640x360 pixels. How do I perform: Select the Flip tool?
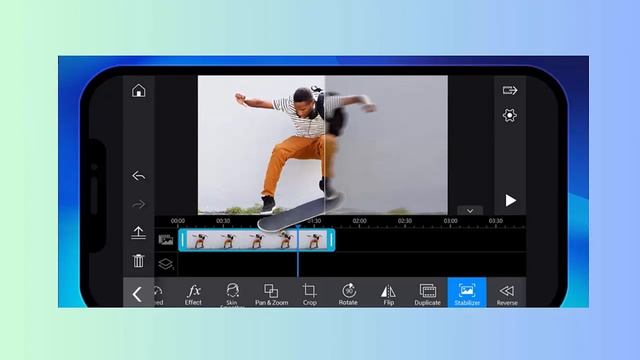coord(388,294)
